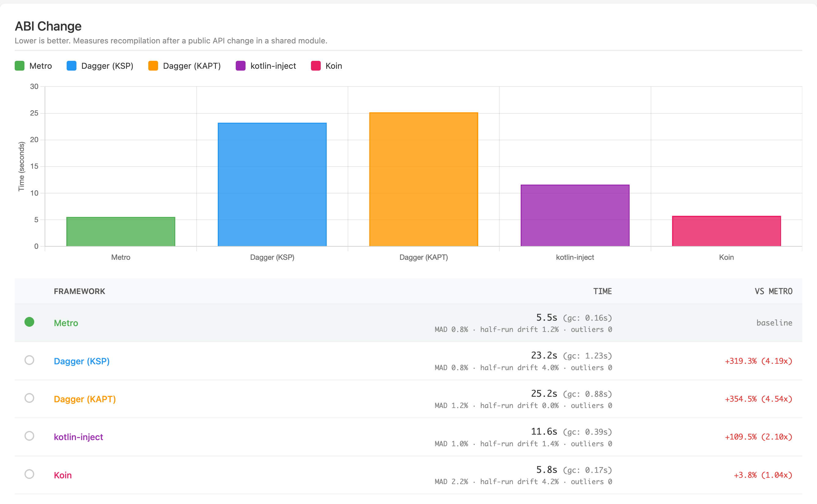Click the 5.8s time value for Koin
Screen dimensions: 817x504
(547, 470)
